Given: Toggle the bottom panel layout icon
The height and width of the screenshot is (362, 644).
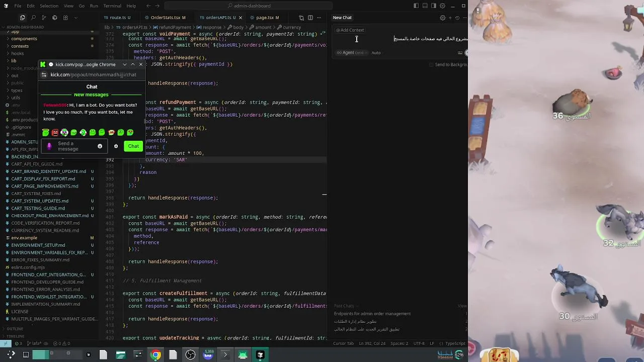Looking at the screenshot, I should [425, 6].
